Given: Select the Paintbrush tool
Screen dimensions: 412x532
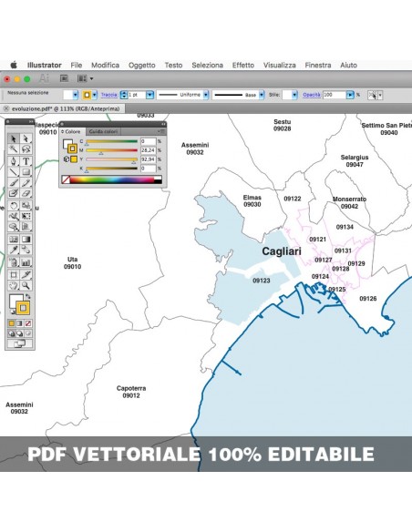Looking at the screenshot, I should tap(14, 183).
